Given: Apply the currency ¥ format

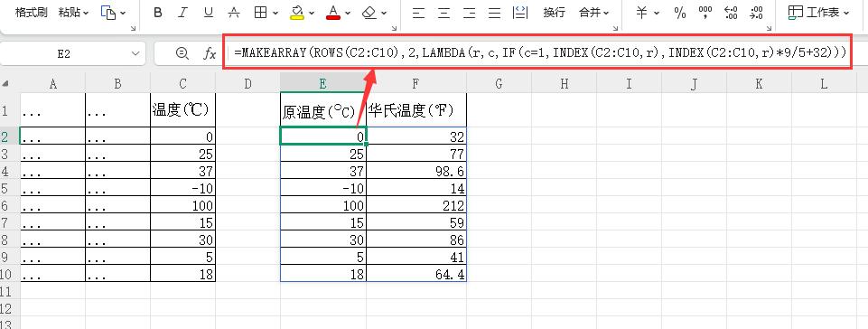Looking at the screenshot, I should [x=641, y=13].
